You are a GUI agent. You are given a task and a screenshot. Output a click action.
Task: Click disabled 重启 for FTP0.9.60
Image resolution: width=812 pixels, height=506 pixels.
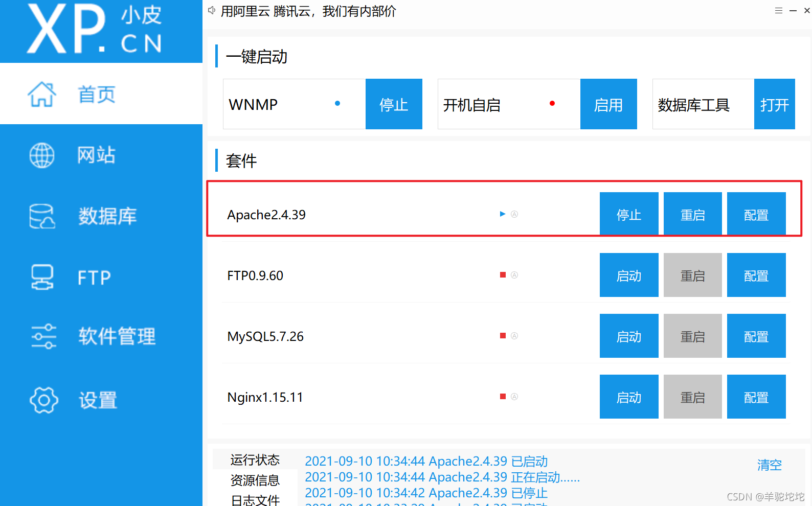(693, 275)
